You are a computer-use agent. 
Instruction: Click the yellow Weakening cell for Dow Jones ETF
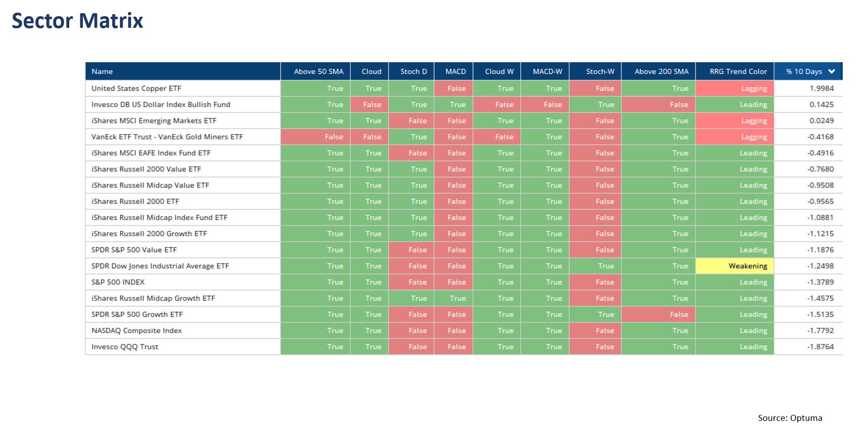click(x=735, y=266)
